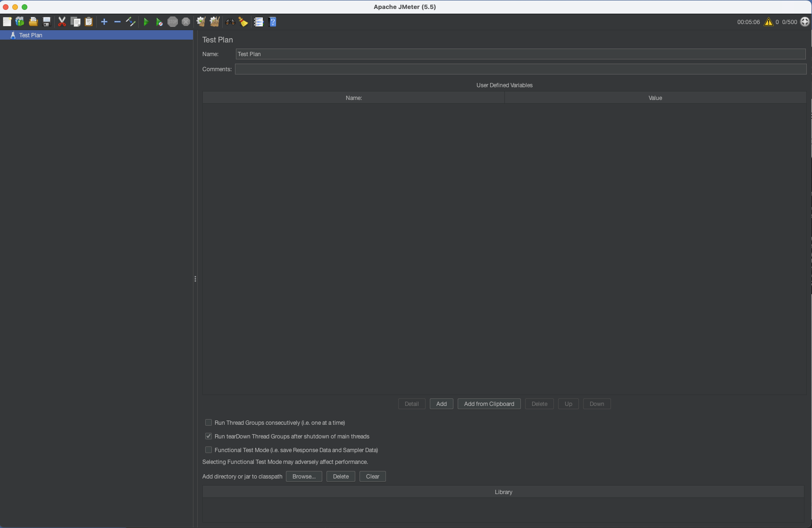Click the Down button under the variables table
The width and height of the screenshot is (812, 528).
tap(597, 404)
